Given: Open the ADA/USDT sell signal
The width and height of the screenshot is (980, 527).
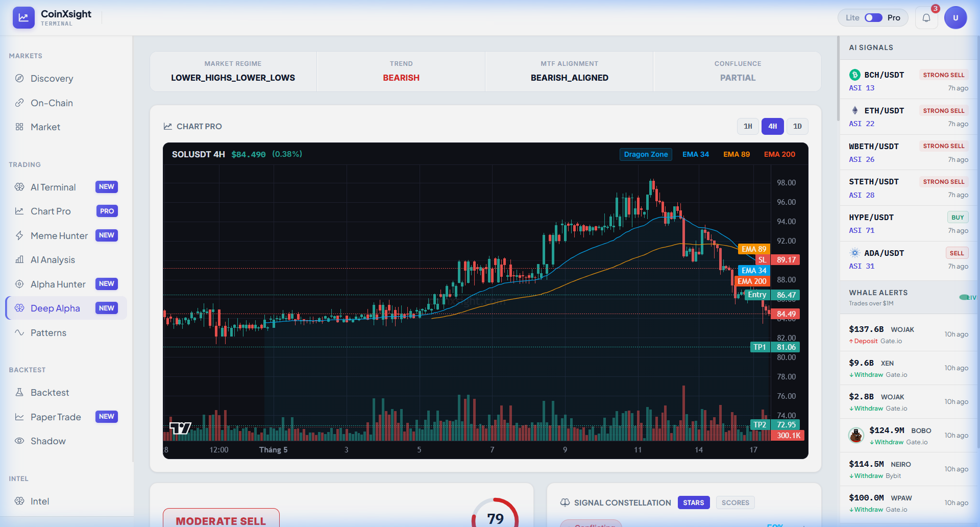Looking at the screenshot, I should pyautogui.click(x=909, y=259).
